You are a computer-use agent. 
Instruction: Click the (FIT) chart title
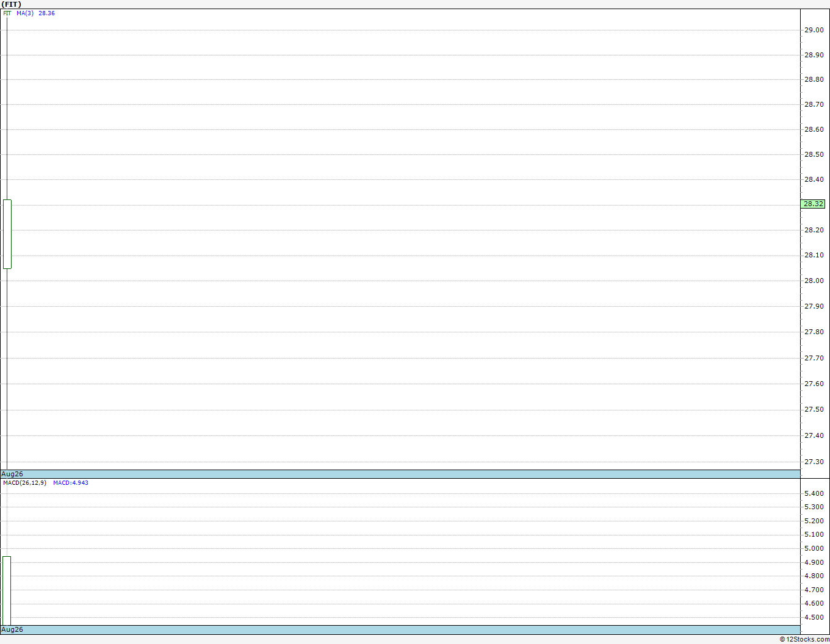pyautogui.click(x=11, y=4)
